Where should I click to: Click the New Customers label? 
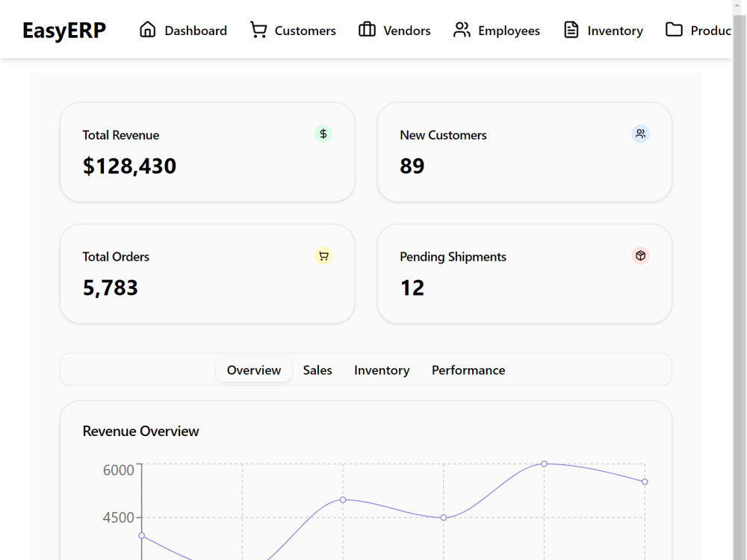pos(443,135)
